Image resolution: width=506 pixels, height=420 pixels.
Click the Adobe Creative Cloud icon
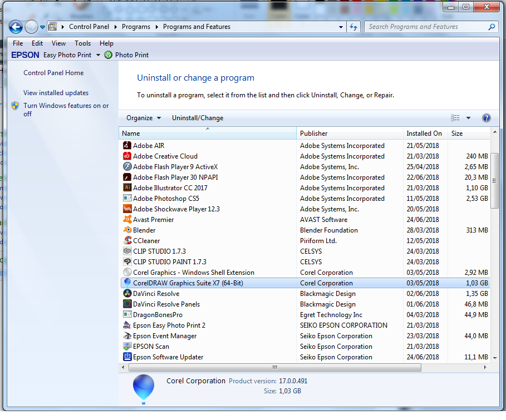tap(127, 156)
